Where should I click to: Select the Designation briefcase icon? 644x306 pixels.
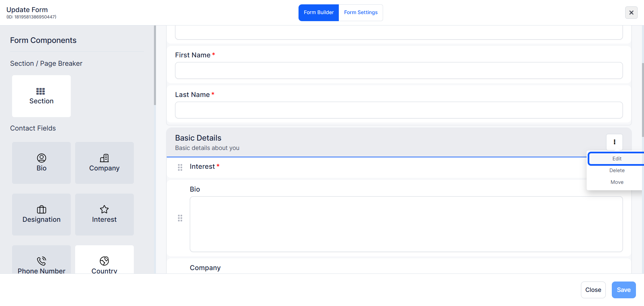tap(42, 209)
